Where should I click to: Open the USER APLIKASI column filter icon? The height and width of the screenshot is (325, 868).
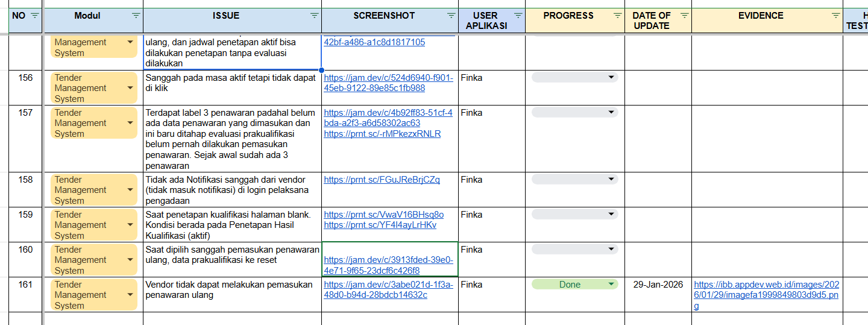pos(518,16)
